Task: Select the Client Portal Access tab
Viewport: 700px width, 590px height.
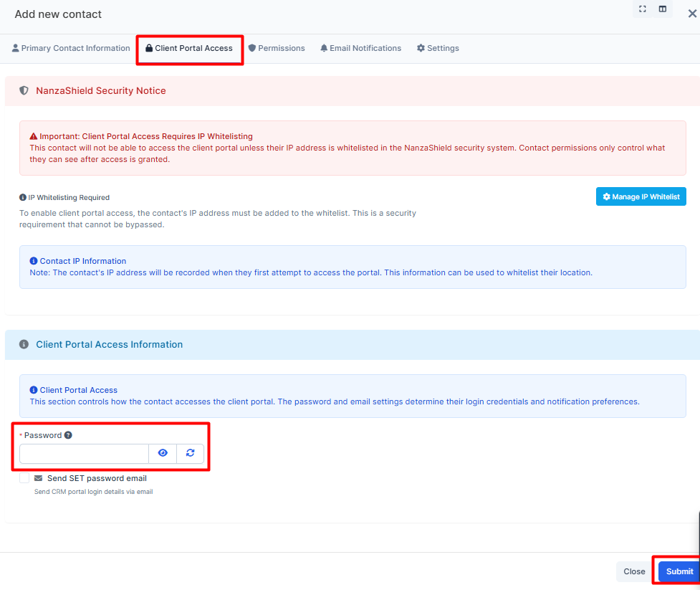Action: coord(189,48)
